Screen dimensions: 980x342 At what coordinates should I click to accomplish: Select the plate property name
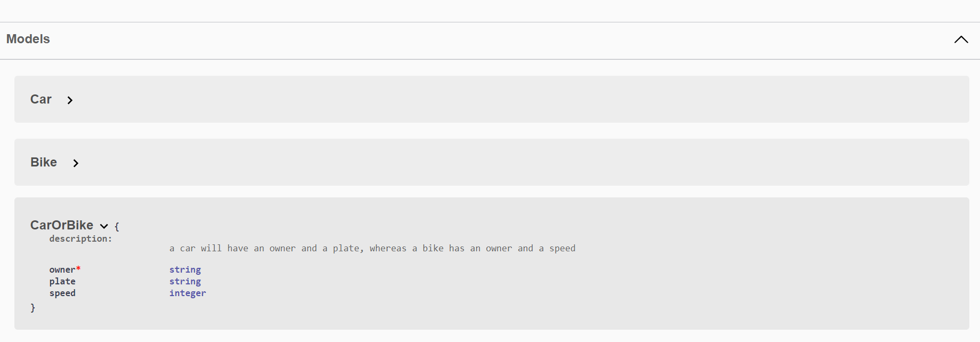(62, 281)
